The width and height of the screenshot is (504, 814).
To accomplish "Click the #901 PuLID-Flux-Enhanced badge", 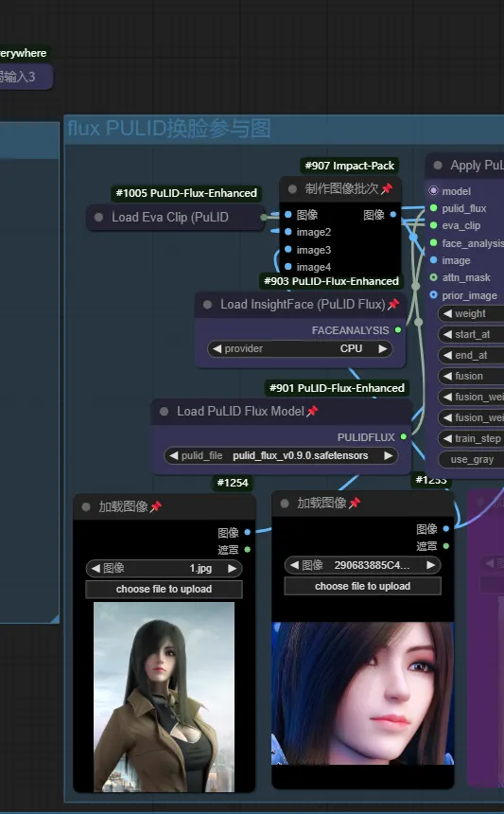I will [337, 388].
